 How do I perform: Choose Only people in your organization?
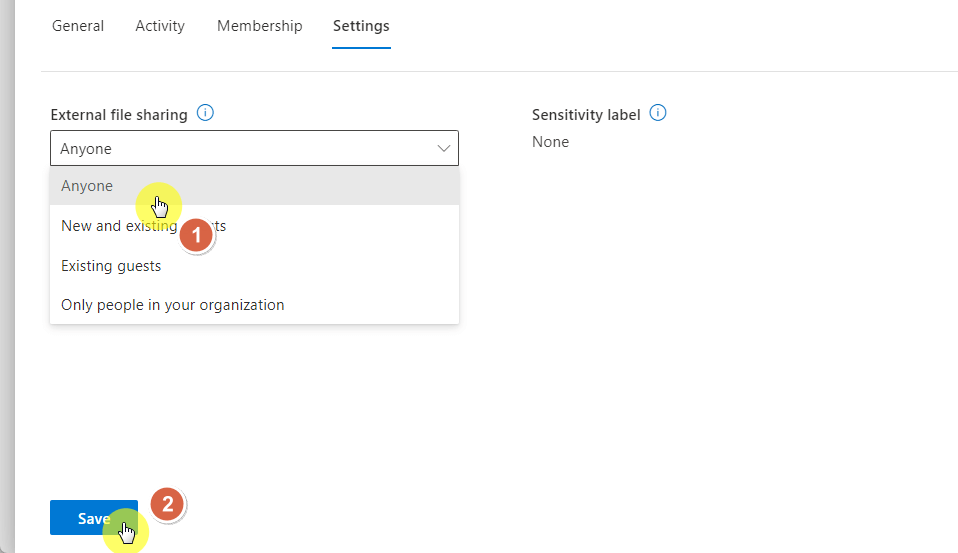coord(254,305)
